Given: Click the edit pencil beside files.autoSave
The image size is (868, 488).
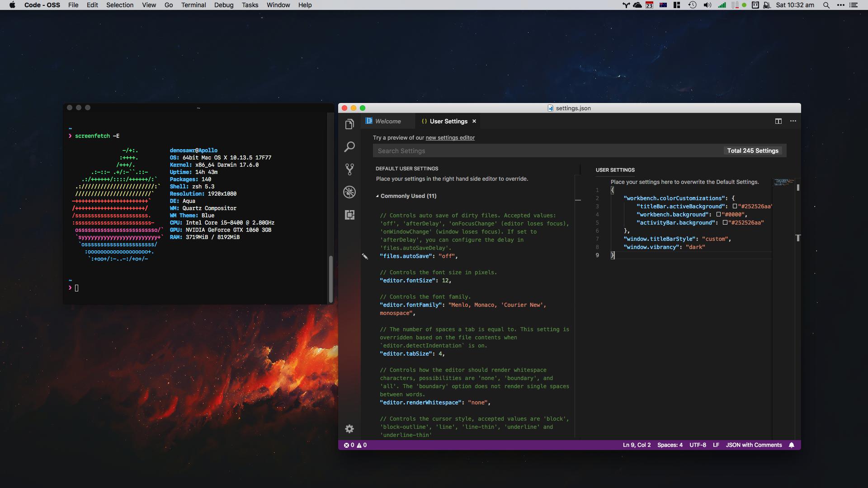Looking at the screenshot, I should click(365, 256).
